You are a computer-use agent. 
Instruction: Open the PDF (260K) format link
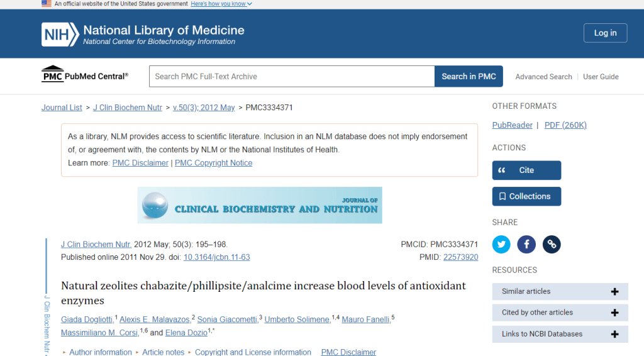(x=565, y=125)
